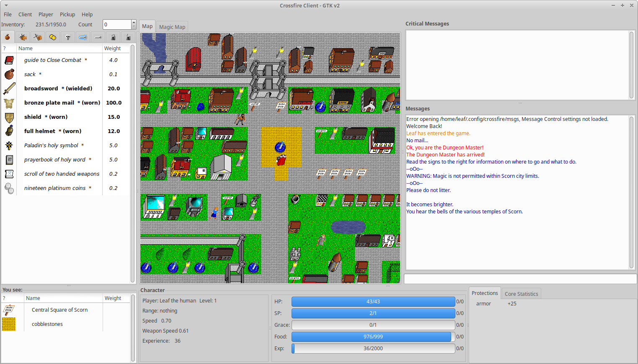The height and width of the screenshot is (364, 638).
Task: Sort inventory by Name column header
Action: [x=59, y=49]
